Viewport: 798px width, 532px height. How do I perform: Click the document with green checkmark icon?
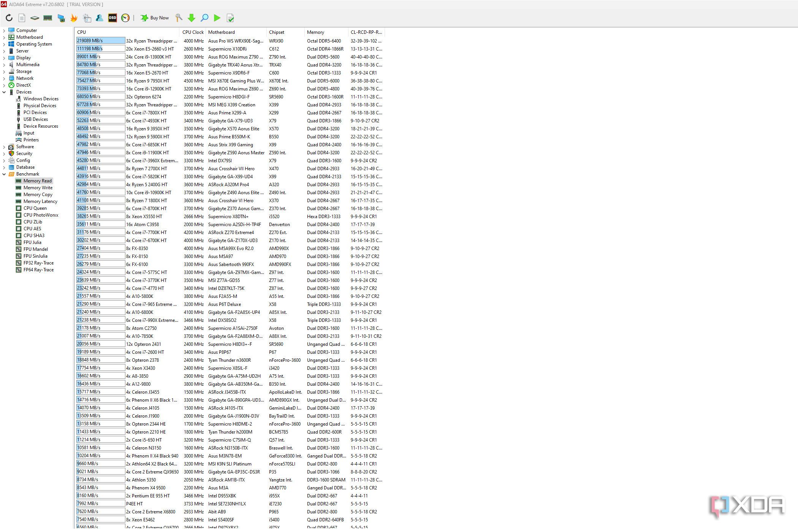(230, 18)
